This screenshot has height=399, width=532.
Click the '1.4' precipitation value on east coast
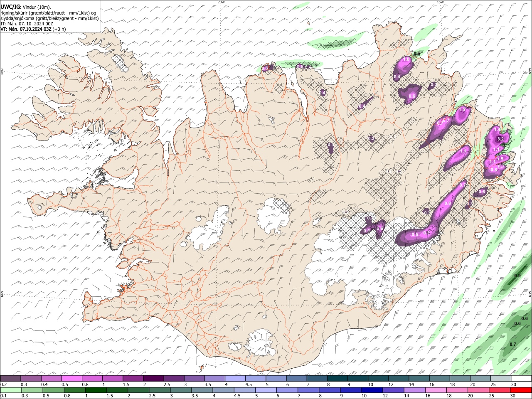pos(497,129)
